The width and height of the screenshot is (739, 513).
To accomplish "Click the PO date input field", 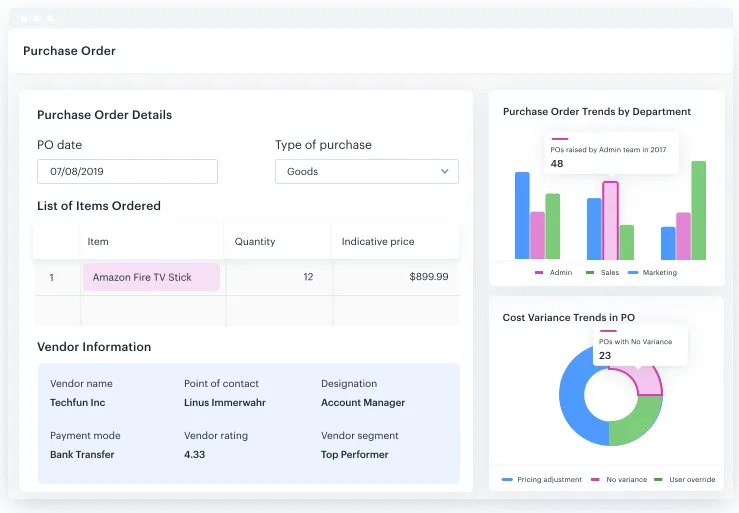I will tap(127, 171).
